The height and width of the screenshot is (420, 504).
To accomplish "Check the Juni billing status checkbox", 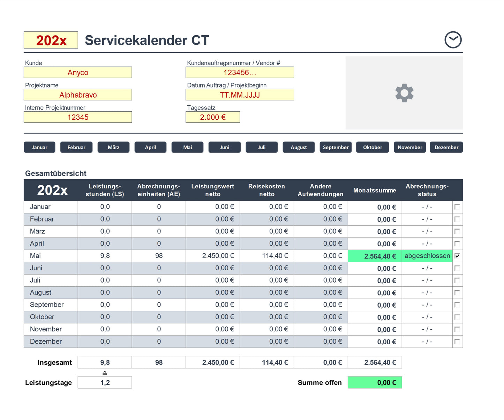I will [457, 268].
